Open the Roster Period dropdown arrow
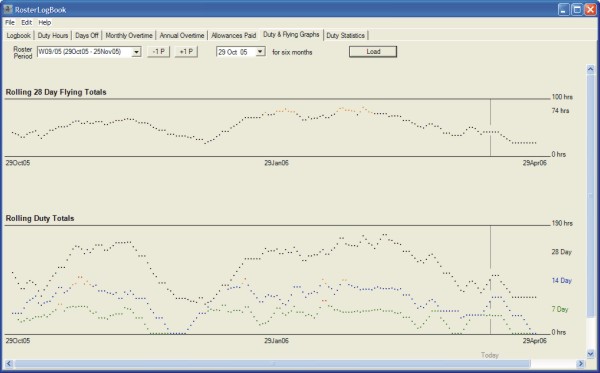 click(x=136, y=52)
